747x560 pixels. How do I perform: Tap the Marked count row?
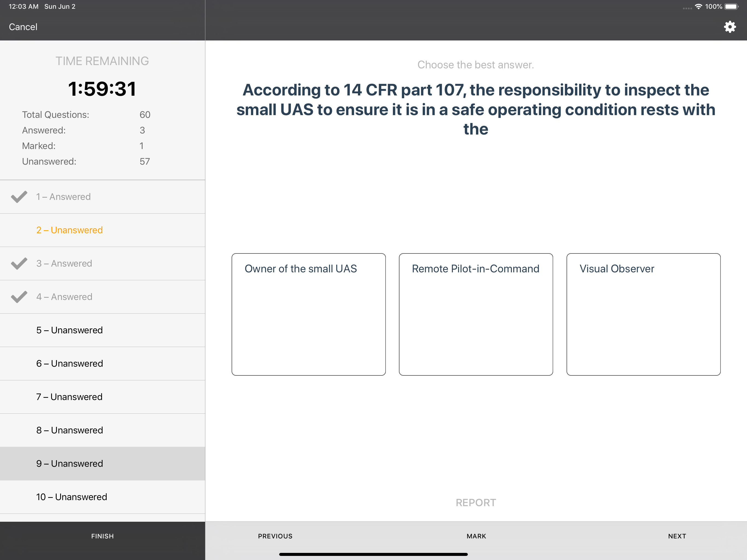(83, 146)
